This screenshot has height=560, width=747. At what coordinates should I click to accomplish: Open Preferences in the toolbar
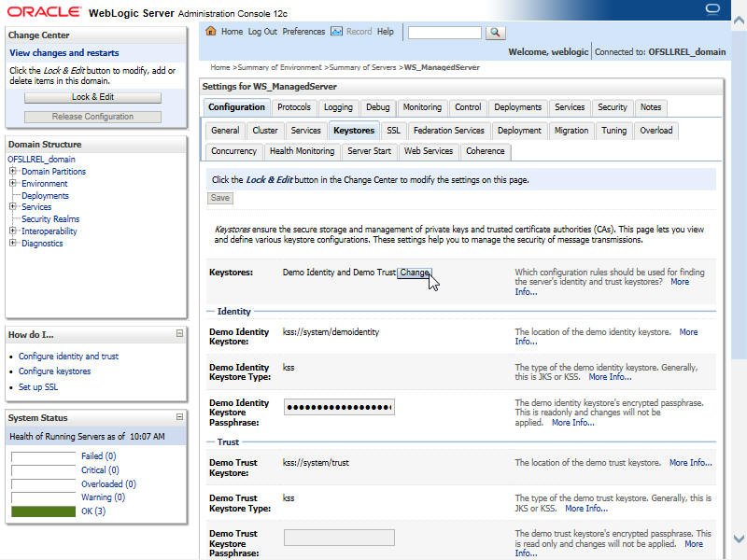303,32
